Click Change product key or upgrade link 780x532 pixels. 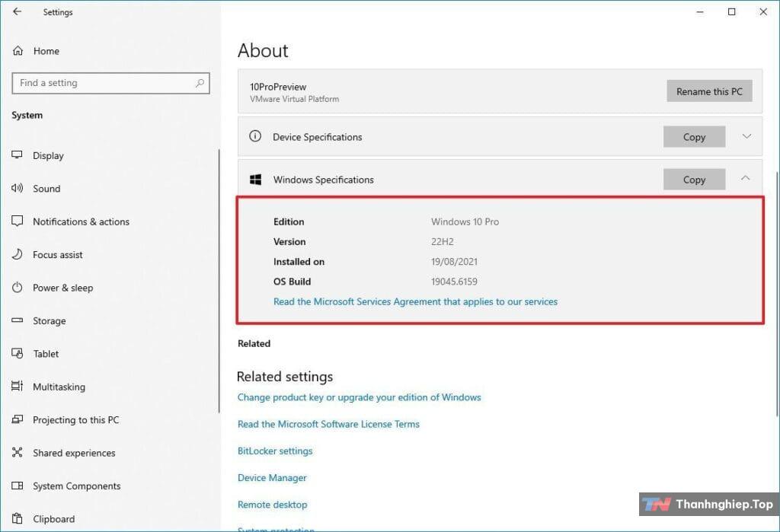click(360, 397)
